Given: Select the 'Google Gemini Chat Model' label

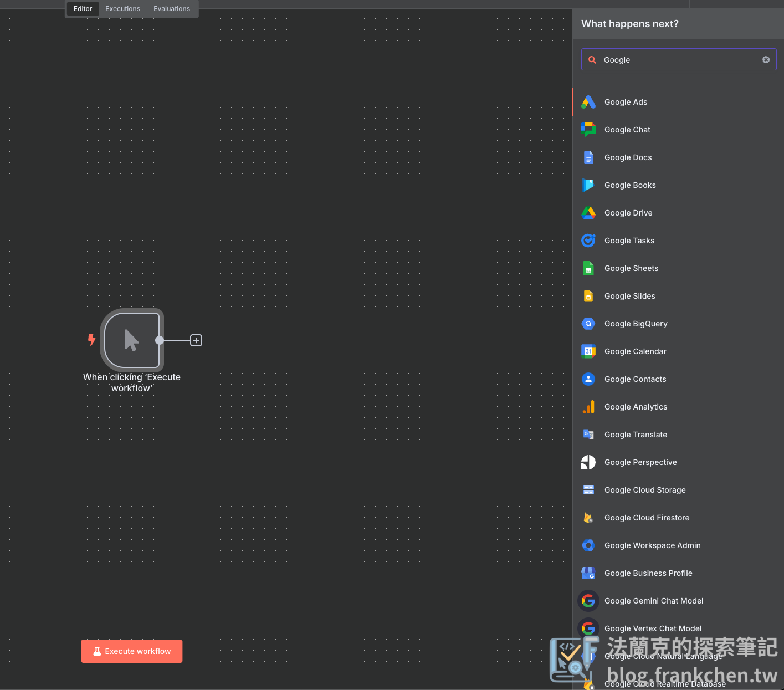Looking at the screenshot, I should coord(654,601).
